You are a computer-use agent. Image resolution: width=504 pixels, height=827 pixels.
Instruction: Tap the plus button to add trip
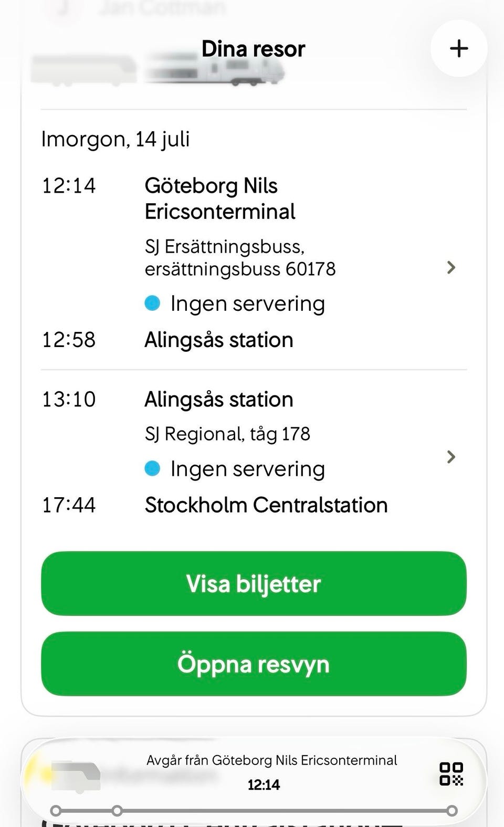[x=459, y=48]
